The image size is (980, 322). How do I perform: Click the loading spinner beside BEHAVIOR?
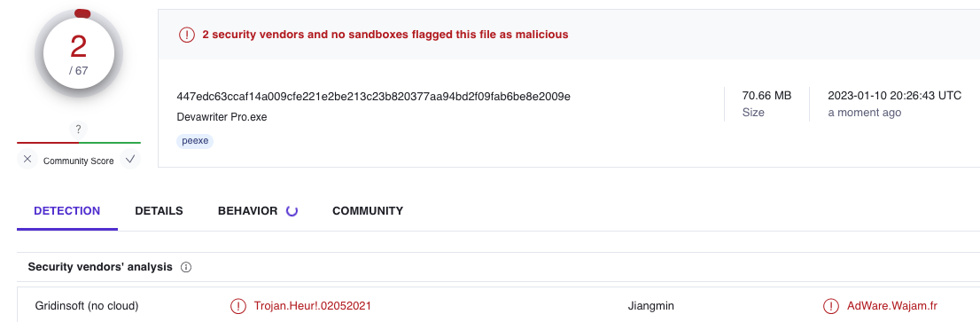(292, 211)
